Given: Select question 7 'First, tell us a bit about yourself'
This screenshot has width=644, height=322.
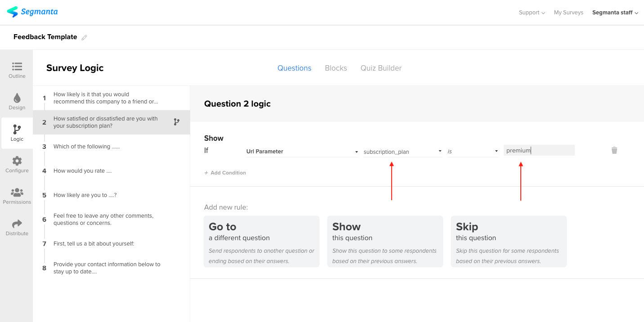Looking at the screenshot, I should point(112,244).
